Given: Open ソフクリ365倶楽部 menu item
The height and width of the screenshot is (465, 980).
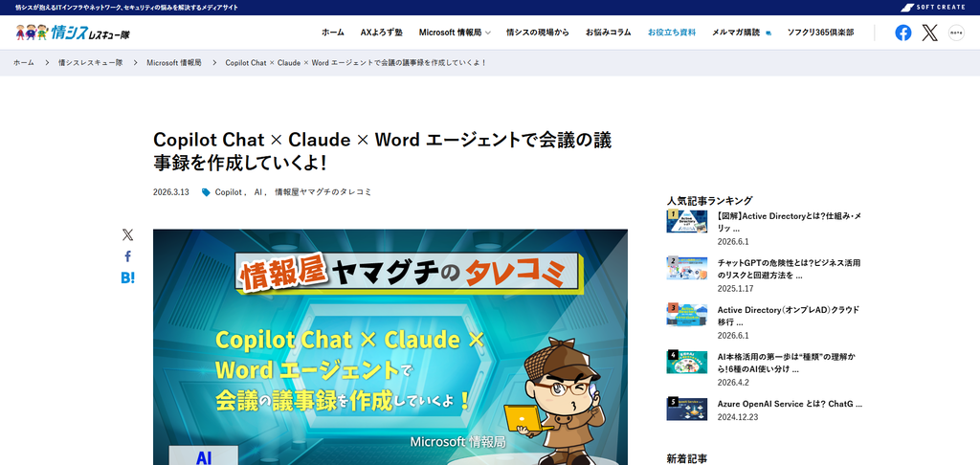Looking at the screenshot, I should click(820, 33).
